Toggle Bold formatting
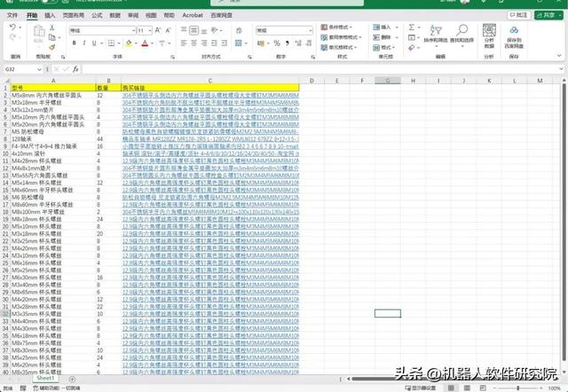This screenshot has height=392, width=568. click(x=74, y=43)
